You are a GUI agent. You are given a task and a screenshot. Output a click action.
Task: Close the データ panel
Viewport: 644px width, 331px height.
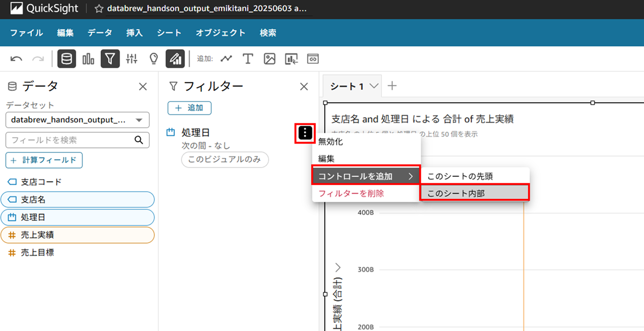[143, 87]
